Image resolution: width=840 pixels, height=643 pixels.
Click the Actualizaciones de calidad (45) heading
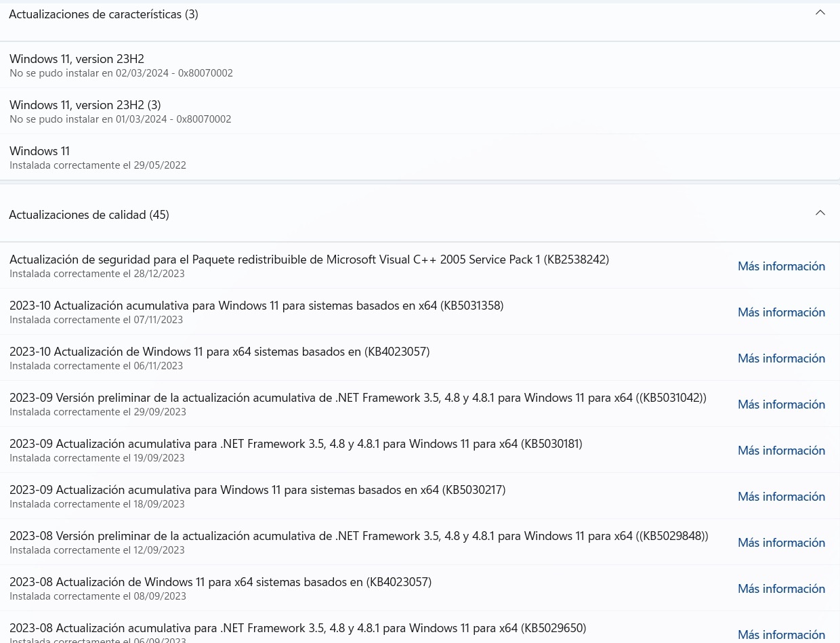coord(89,215)
